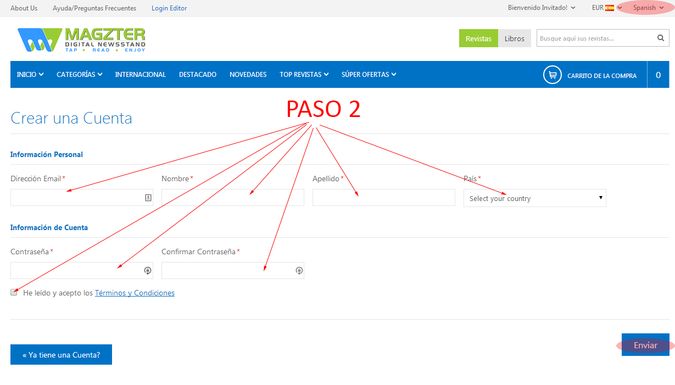Viewport: 675px width, 385px height.
Task: Click the cart item count 0
Action: (658, 75)
